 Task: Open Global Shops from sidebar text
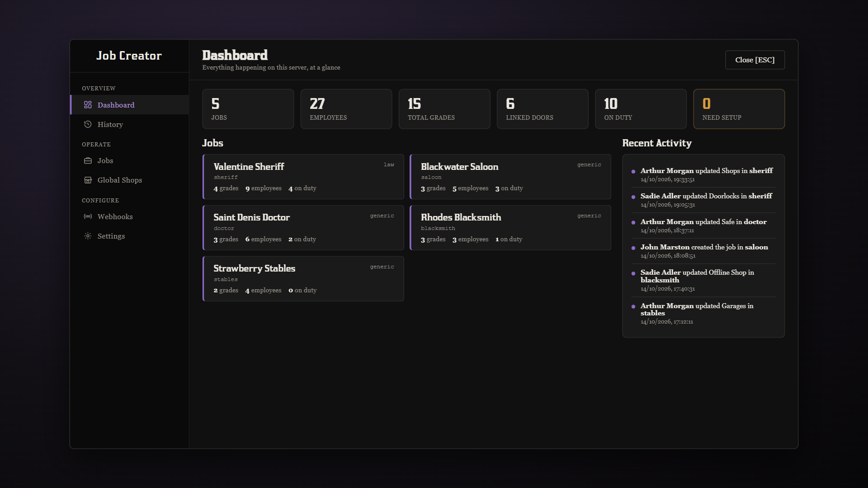point(120,180)
